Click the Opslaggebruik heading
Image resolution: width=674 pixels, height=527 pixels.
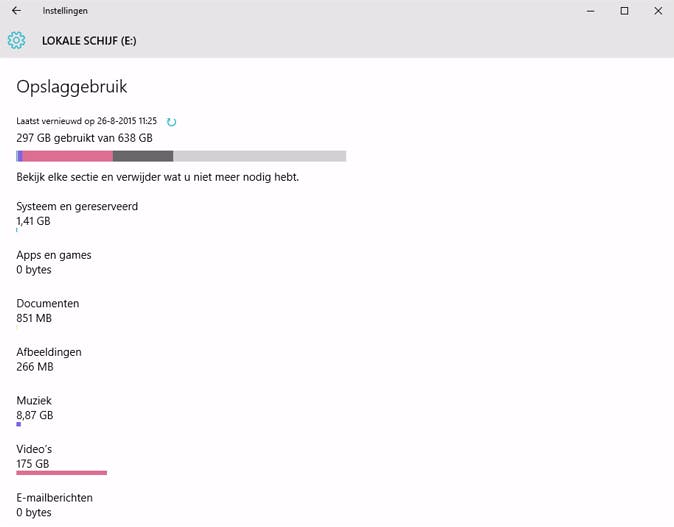coord(72,88)
